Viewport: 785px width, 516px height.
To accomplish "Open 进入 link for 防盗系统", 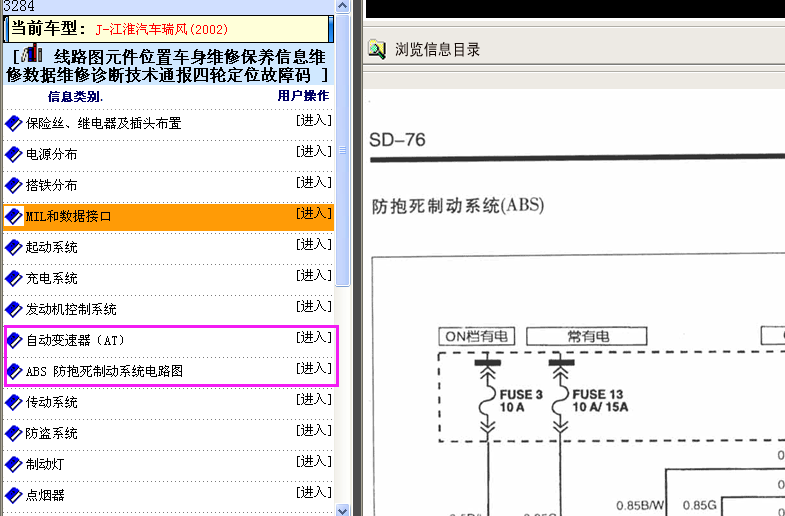I will (314, 430).
